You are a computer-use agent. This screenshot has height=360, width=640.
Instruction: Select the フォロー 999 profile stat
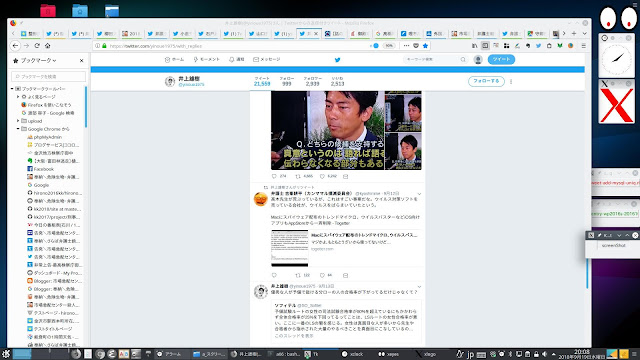pyautogui.click(x=287, y=81)
